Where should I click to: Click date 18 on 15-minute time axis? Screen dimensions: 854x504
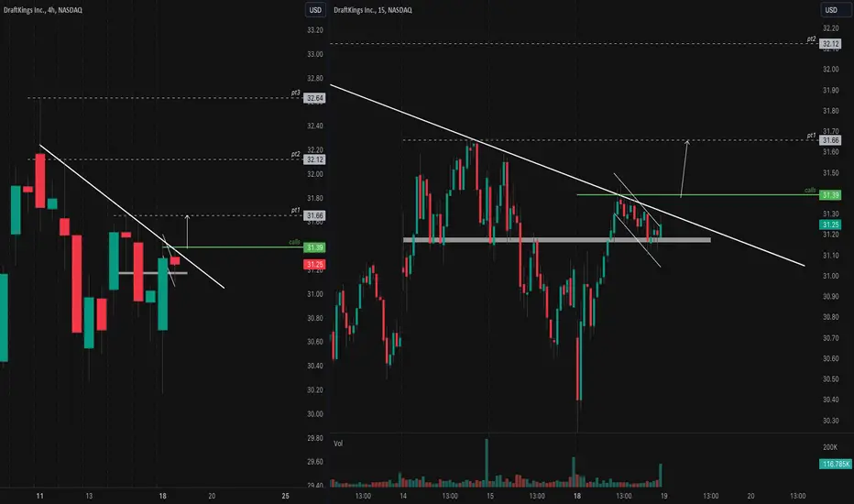point(576,496)
